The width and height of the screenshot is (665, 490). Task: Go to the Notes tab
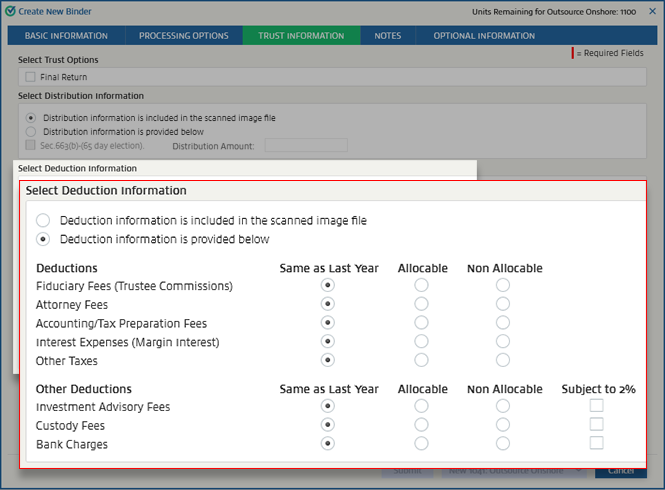pos(387,36)
